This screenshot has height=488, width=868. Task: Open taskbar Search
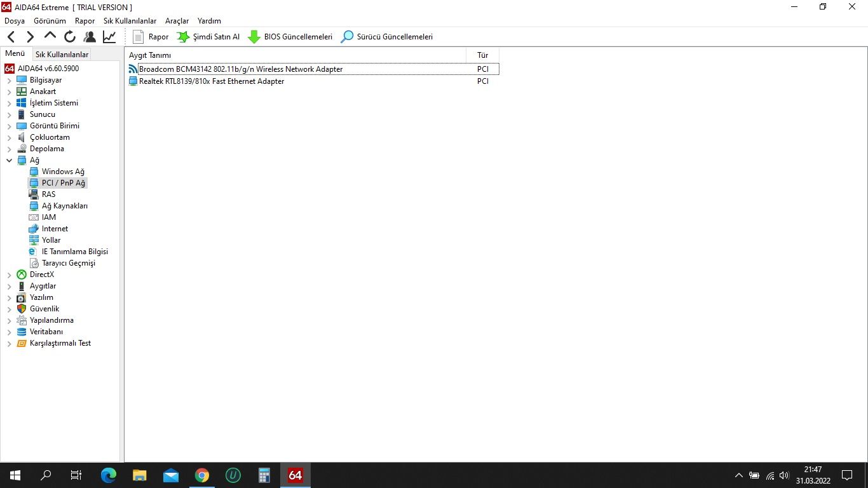(46, 475)
